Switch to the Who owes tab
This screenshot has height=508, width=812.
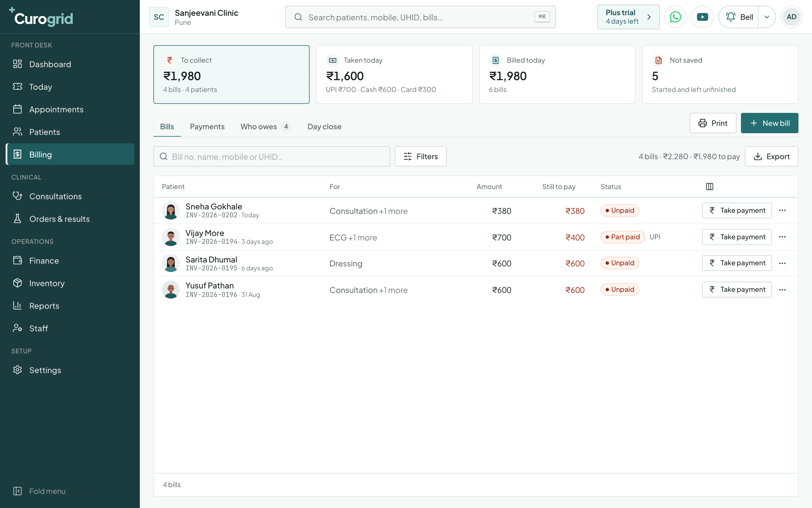(265, 127)
